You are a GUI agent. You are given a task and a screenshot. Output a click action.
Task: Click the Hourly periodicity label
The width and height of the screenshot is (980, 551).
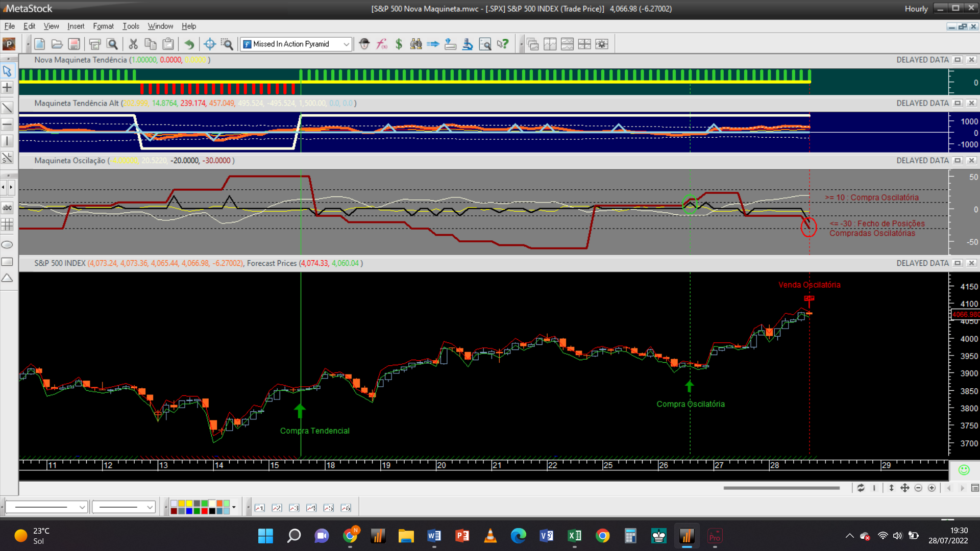coord(916,9)
